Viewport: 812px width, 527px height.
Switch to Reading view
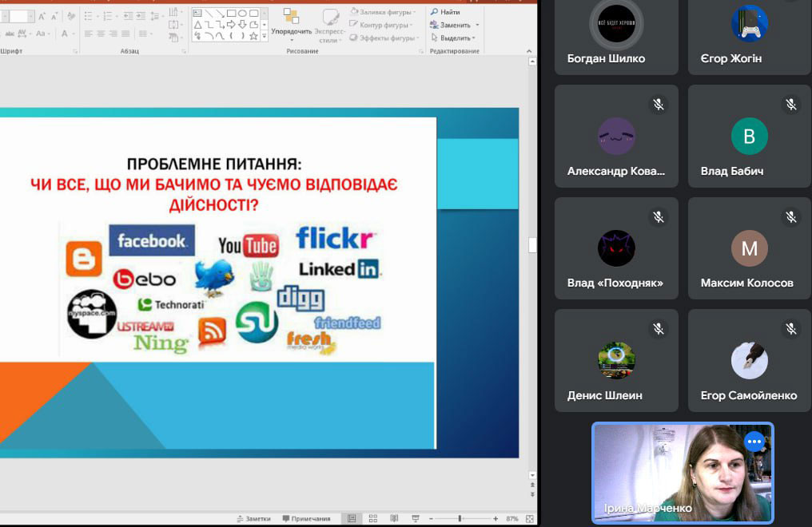(394, 519)
